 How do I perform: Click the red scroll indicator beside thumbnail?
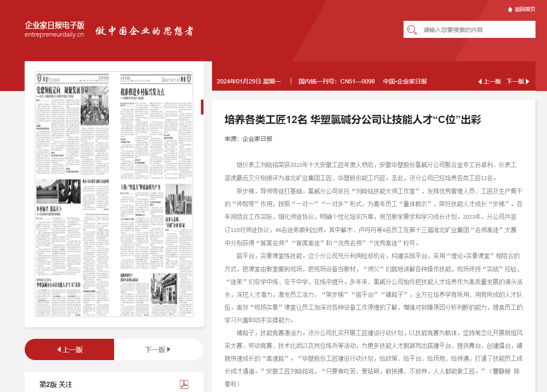click(202, 107)
